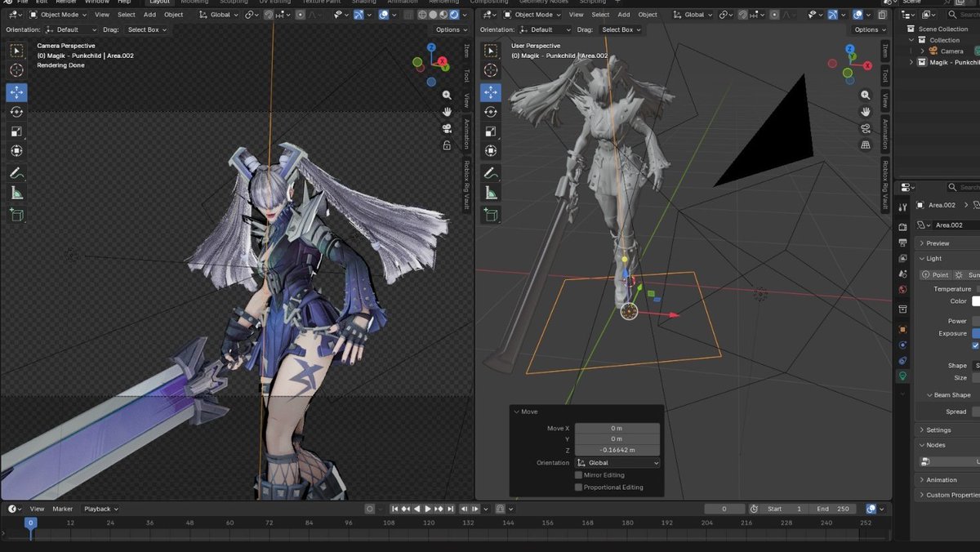Viewport: 980px width, 552px height.
Task: Toggle show gizmo in left viewport header
Action: (360, 15)
